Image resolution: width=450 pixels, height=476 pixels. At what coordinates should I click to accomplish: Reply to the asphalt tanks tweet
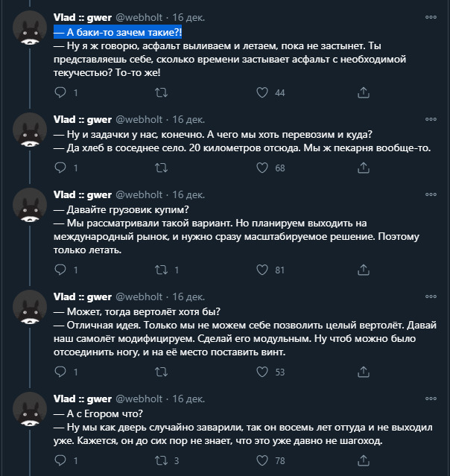pos(62,93)
